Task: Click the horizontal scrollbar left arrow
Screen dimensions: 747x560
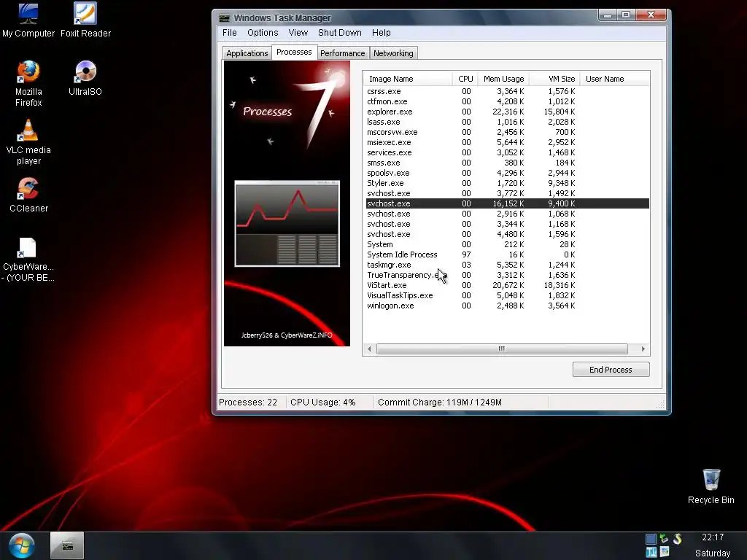Action: (x=369, y=349)
